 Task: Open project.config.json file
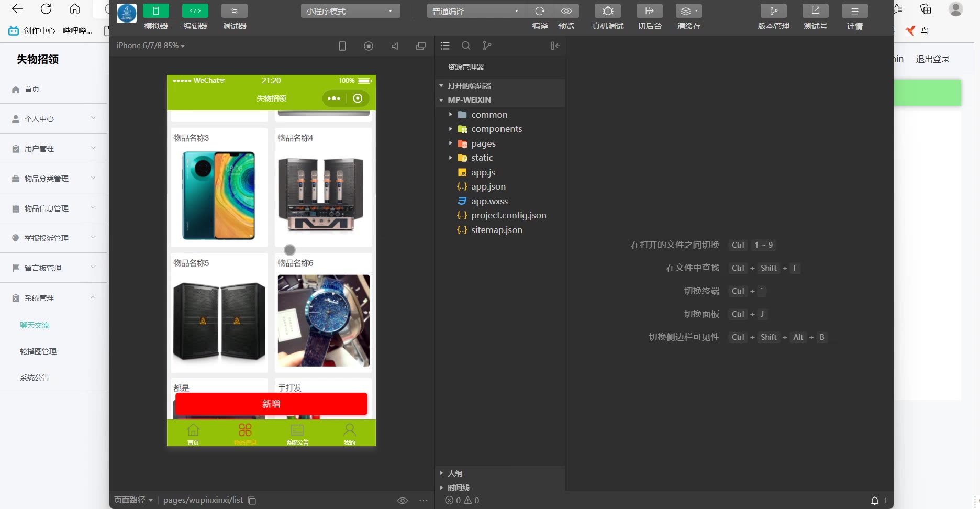pos(500,215)
